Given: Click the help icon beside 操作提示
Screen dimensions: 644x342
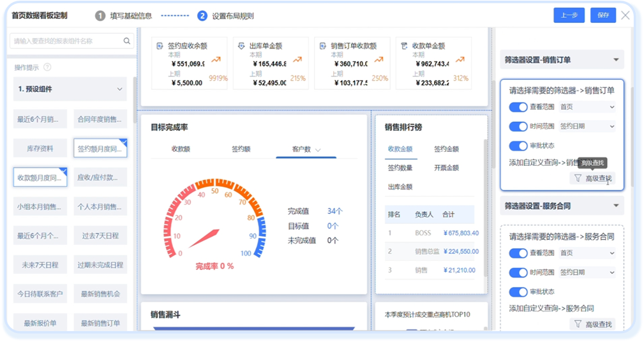Looking at the screenshot, I should click(x=47, y=67).
